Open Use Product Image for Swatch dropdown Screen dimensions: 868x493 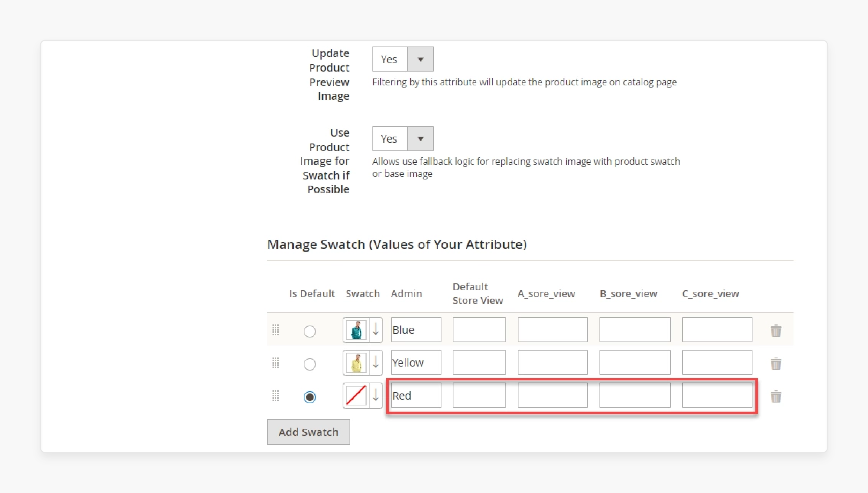point(403,138)
